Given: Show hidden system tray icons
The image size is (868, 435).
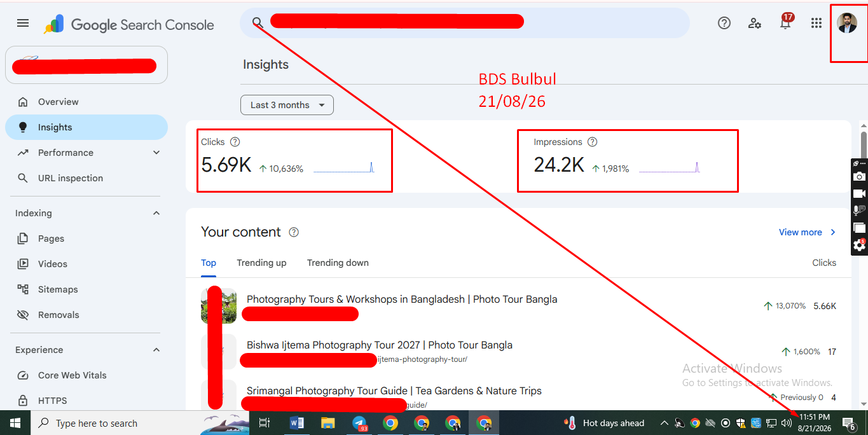Looking at the screenshot, I should 665,423.
